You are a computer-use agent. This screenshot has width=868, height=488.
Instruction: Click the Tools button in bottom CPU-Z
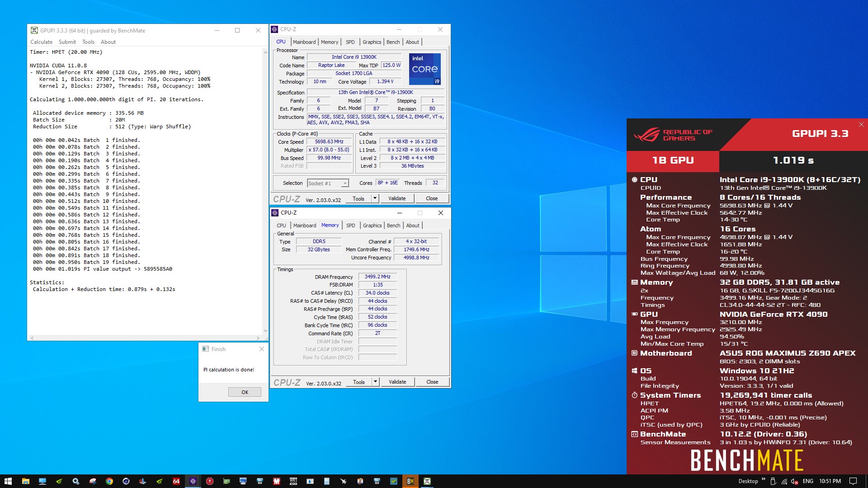point(359,382)
